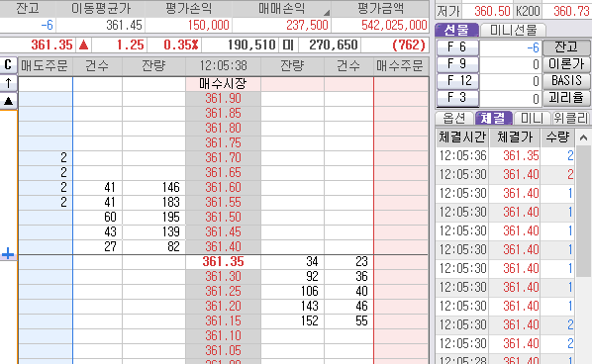Viewport: 592px width, 364px height.
Task: Click the 잔고 button on the right
Action: (x=566, y=47)
